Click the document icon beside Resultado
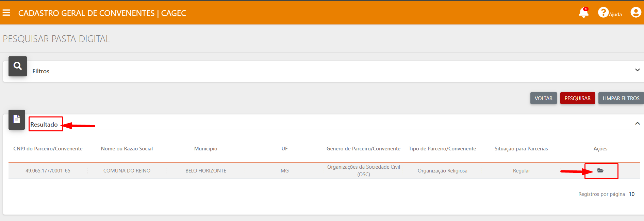Image resolution: width=644 pixels, height=221 pixels. [17, 119]
